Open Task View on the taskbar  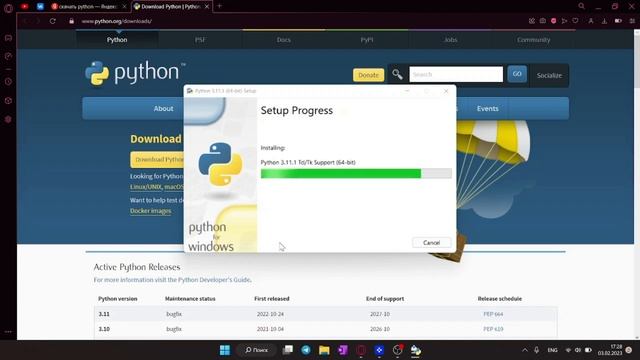pos(288,350)
